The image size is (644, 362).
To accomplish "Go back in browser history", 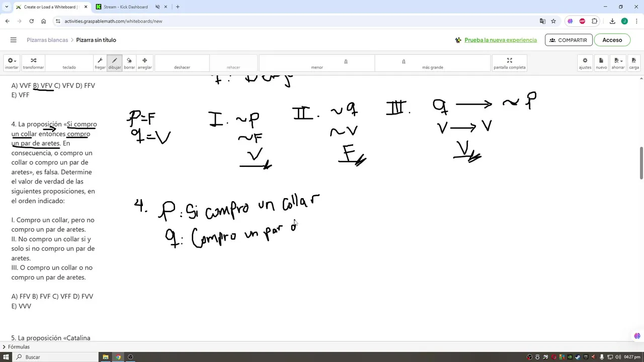I will click(x=7, y=21).
